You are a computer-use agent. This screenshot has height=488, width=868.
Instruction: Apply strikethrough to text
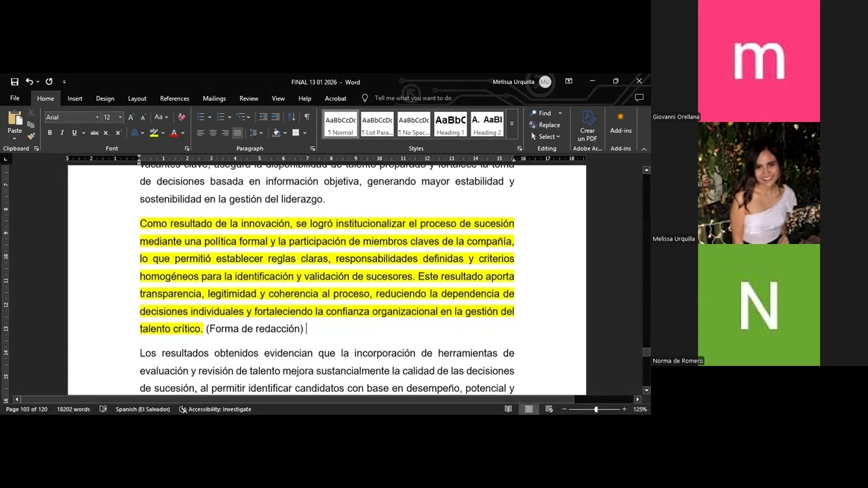(94, 133)
